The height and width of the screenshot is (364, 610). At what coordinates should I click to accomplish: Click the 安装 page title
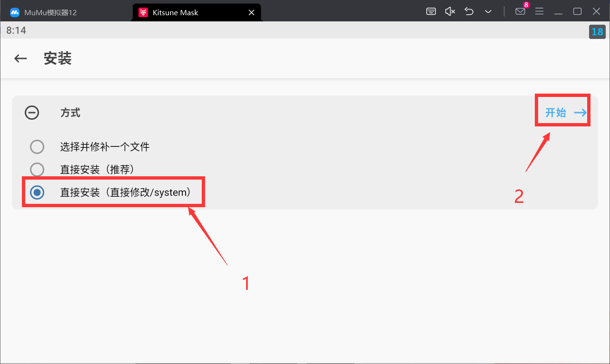58,58
